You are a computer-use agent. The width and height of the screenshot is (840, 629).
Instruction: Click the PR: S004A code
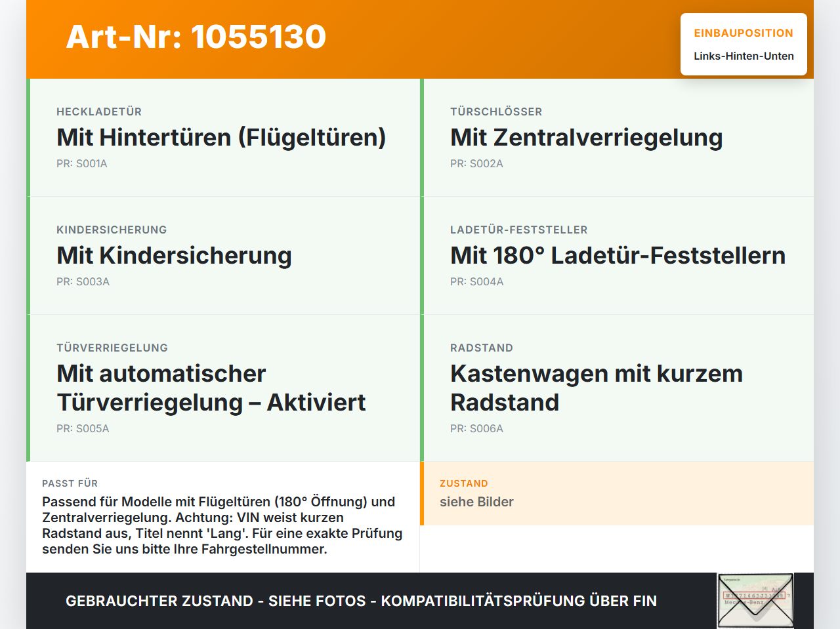tap(477, 282)
